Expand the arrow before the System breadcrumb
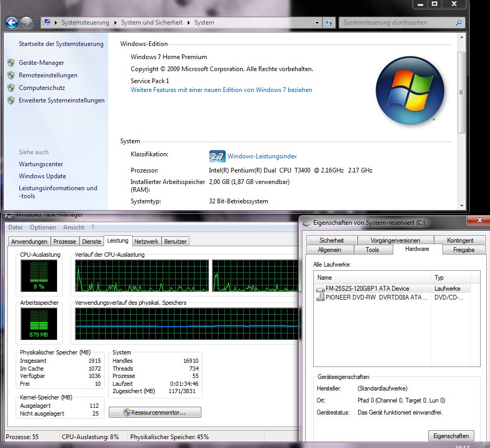This screenshot has width=490, height=448. pyautogui.click(x=188, y=22)
